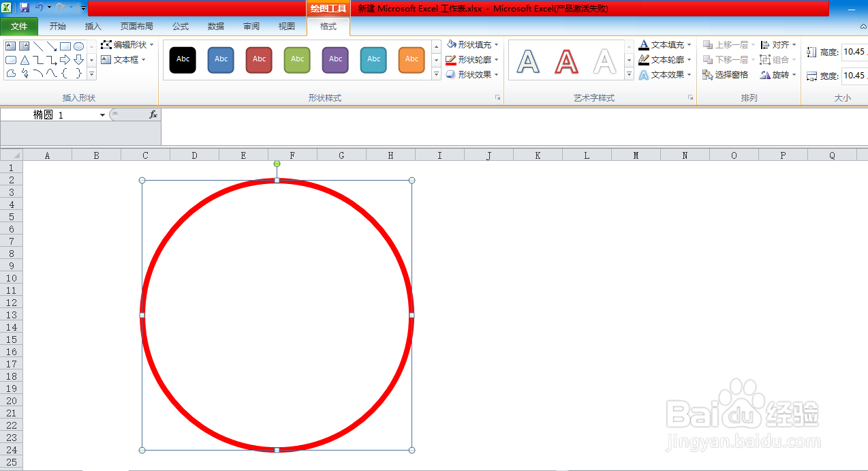Select the isosceles triangle shape

[x=25, y=60]
